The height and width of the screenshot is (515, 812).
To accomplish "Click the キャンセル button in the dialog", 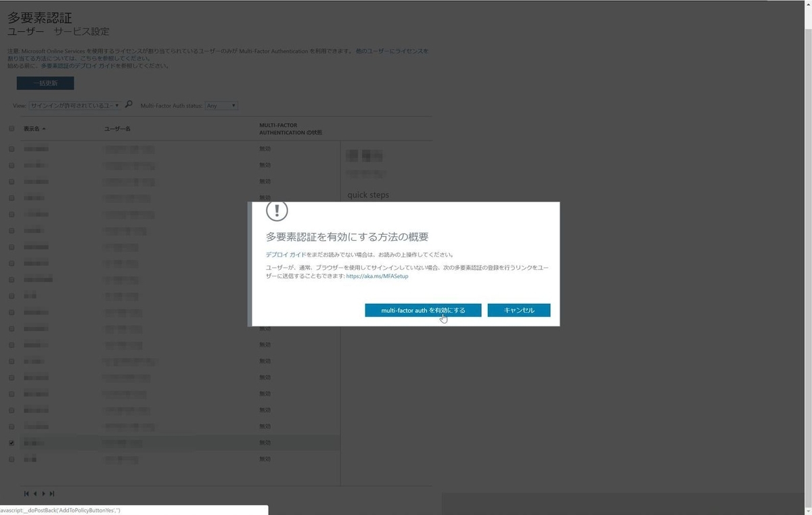I will (518, 310).
